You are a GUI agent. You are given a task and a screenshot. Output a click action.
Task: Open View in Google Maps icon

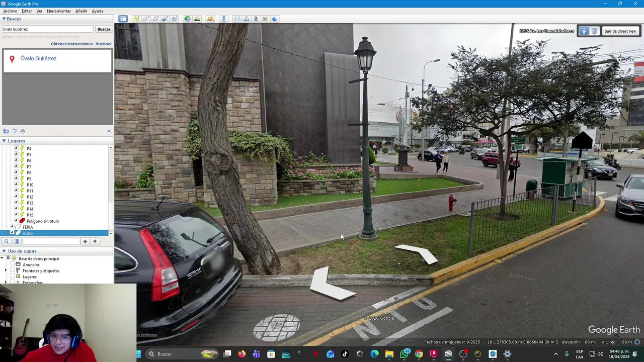pos(265,19)
